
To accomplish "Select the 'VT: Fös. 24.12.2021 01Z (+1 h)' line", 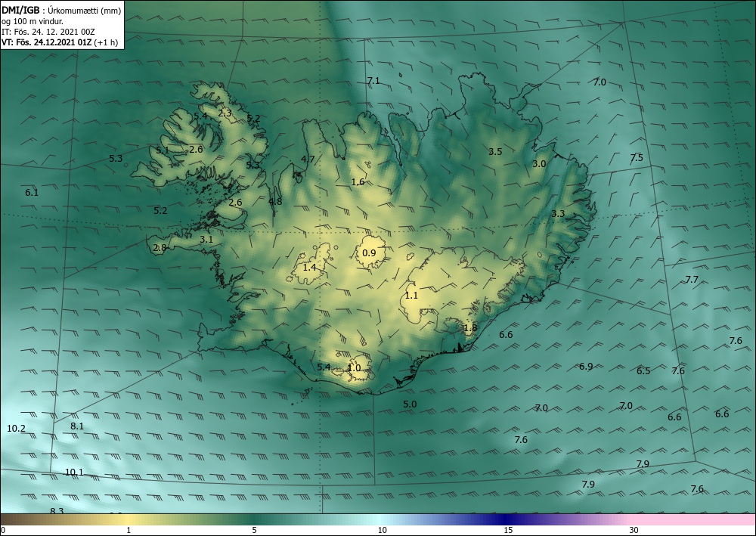I will click(59, 42).
